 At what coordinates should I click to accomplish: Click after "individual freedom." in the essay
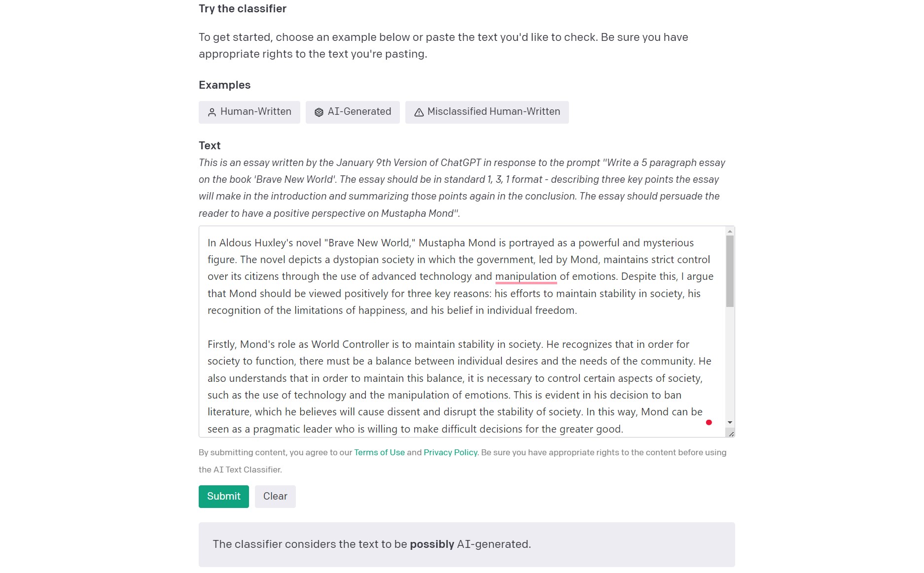point(577,310)
